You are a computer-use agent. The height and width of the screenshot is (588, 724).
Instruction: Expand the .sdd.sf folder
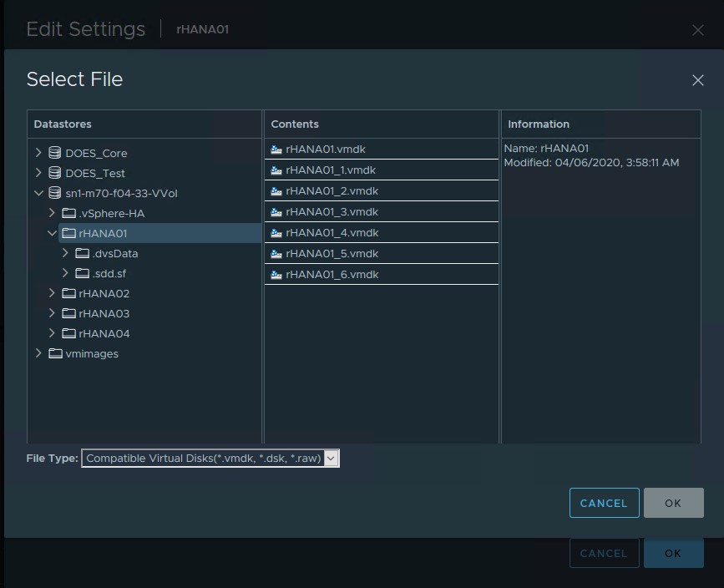click(66, 273)
